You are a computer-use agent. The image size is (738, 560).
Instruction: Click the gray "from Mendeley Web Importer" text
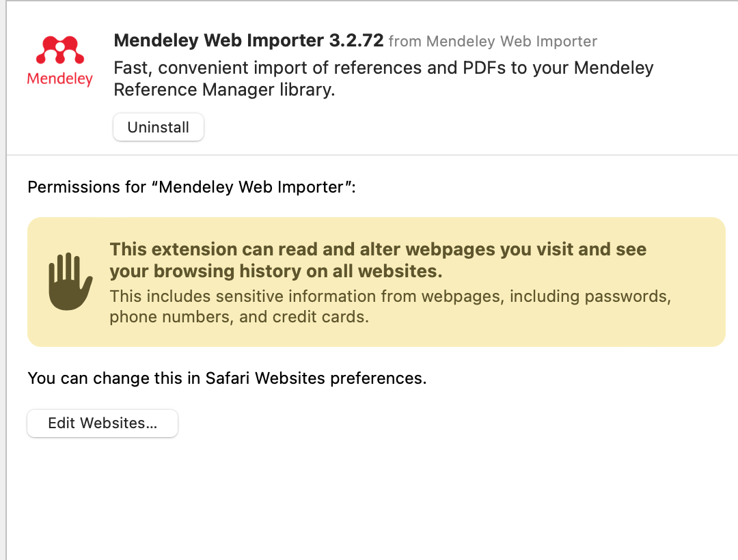pyautogui.click(x=493, y=42)
